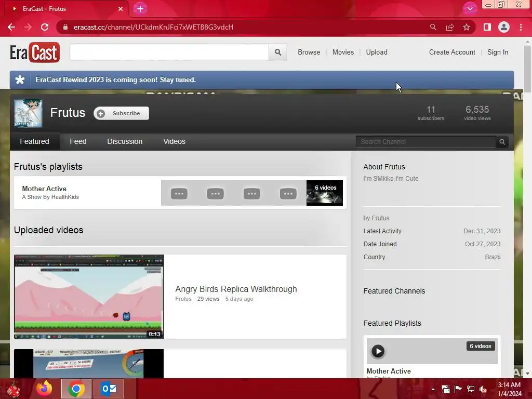Click the main search magnifier button
Viewport: 532px width, 399px height.
click(278, 52)
